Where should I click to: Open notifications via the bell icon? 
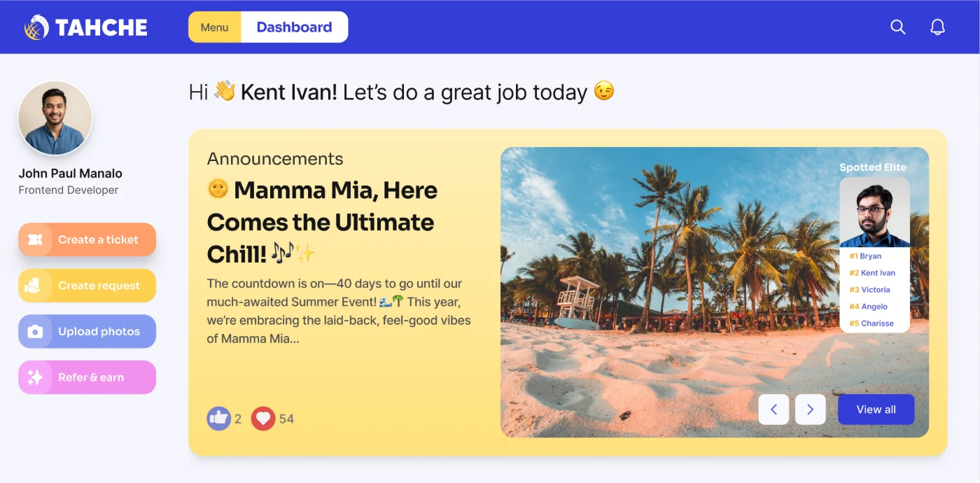937,27
